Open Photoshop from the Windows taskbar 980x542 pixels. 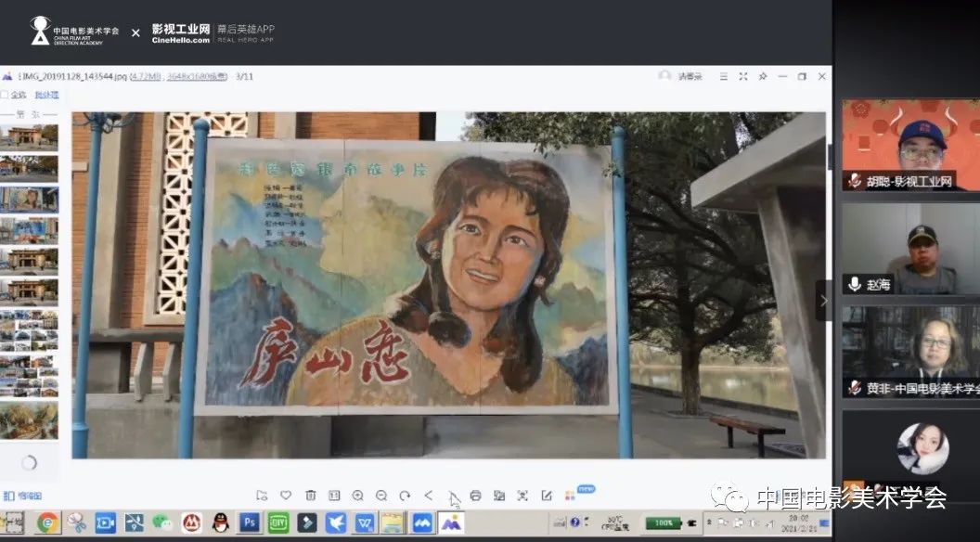pyautogui.click(x=249, y=523)
